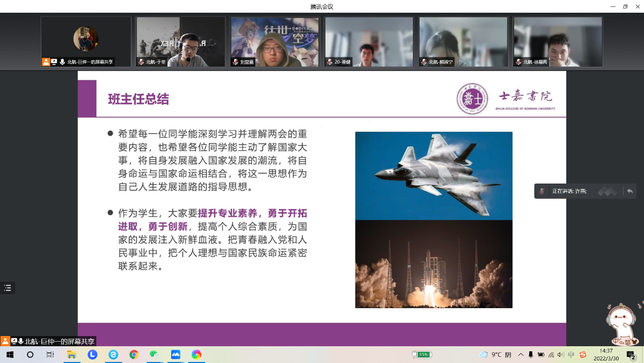Open colorful circle app in taskbar
Viewport: 644px width, 363px height.
(x=196, y=355)
